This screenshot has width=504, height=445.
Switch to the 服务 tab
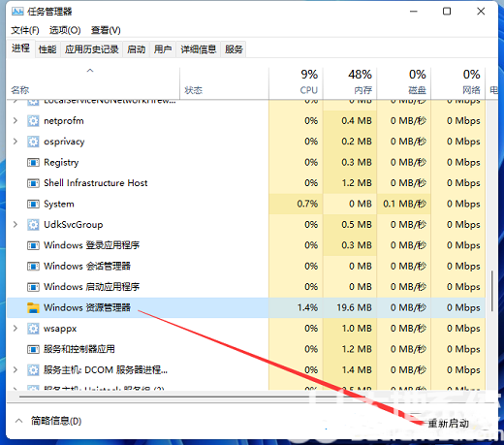pyautogui.click(x=234, y=49)
